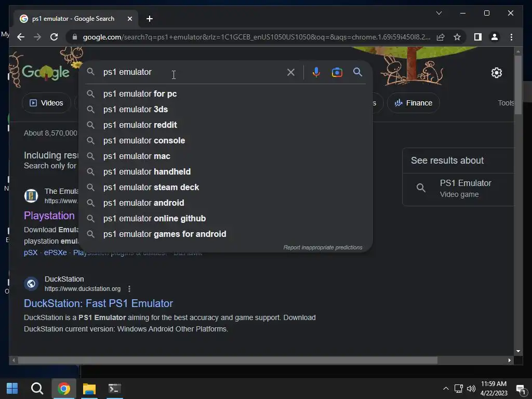This screenshot has height=399, width=532.
Task: Share this page via address bar icon
Action: [x=441, y=37]
